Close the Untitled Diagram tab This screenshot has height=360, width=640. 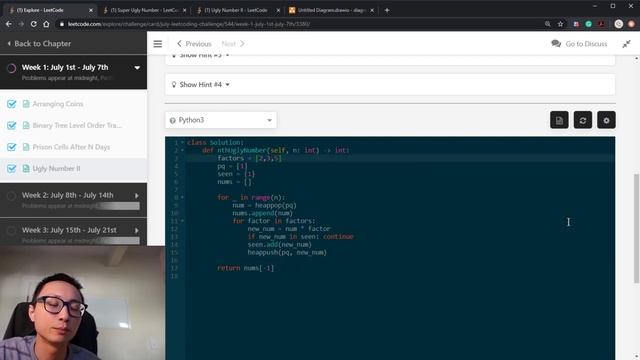coord(372,10)
